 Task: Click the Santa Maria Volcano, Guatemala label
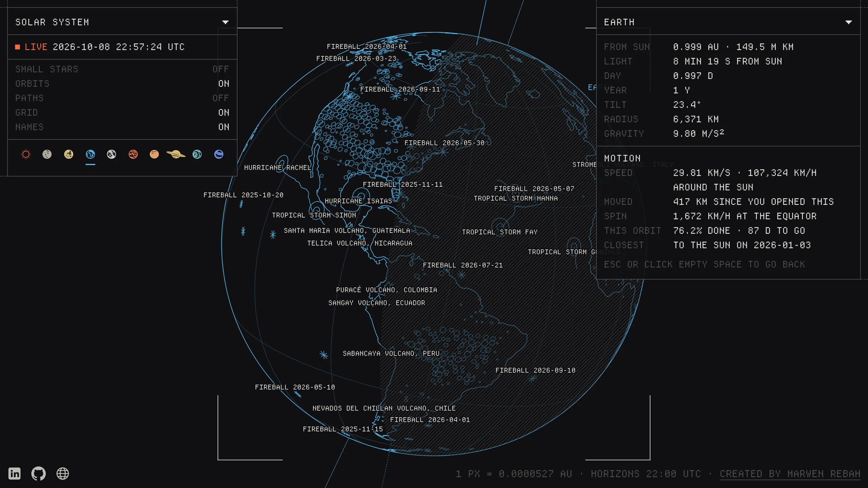(x=347, y=231)
